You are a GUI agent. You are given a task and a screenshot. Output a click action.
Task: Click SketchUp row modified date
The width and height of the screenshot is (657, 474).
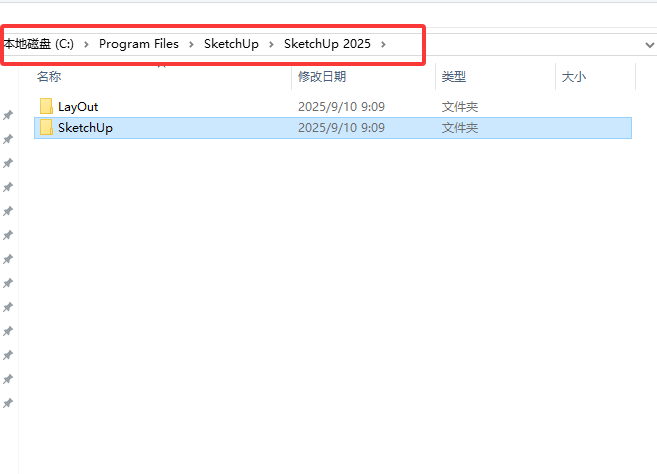[x=341, y=128]
